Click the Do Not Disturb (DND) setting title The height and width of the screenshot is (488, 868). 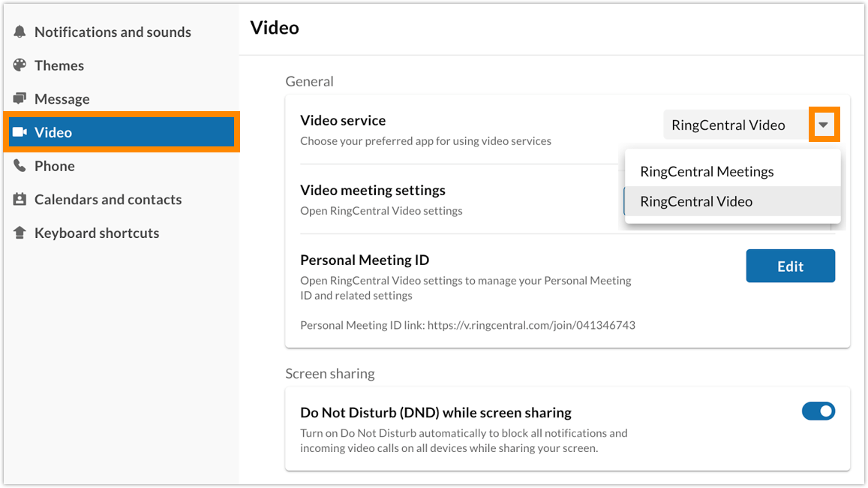pyautogui.click(x=435, y=412)
